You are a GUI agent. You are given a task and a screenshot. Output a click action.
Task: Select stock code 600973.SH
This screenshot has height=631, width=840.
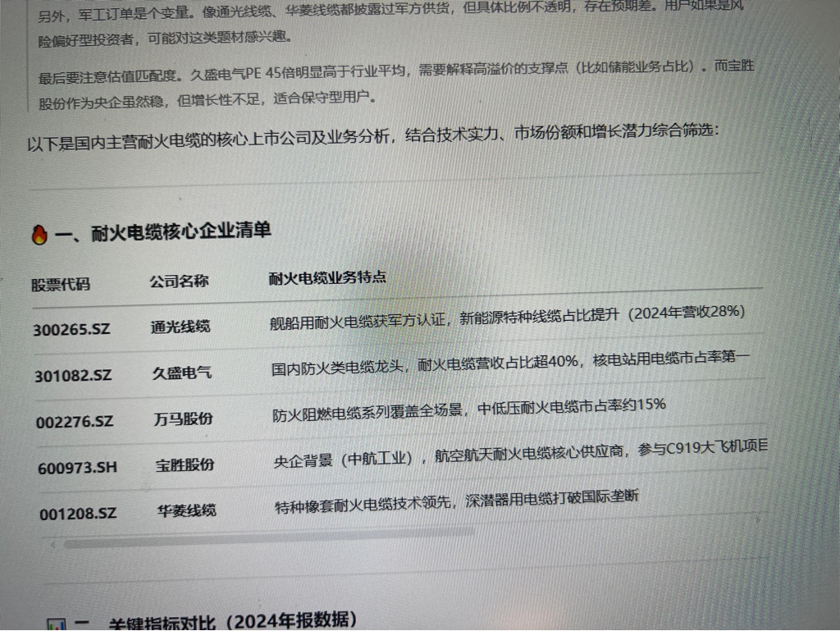(78, 468)
